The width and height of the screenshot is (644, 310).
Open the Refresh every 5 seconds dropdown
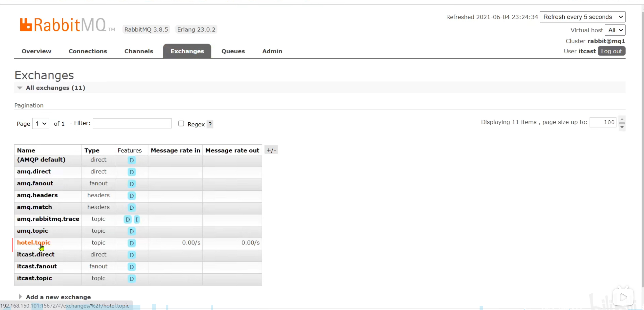[x=582, y=17]
